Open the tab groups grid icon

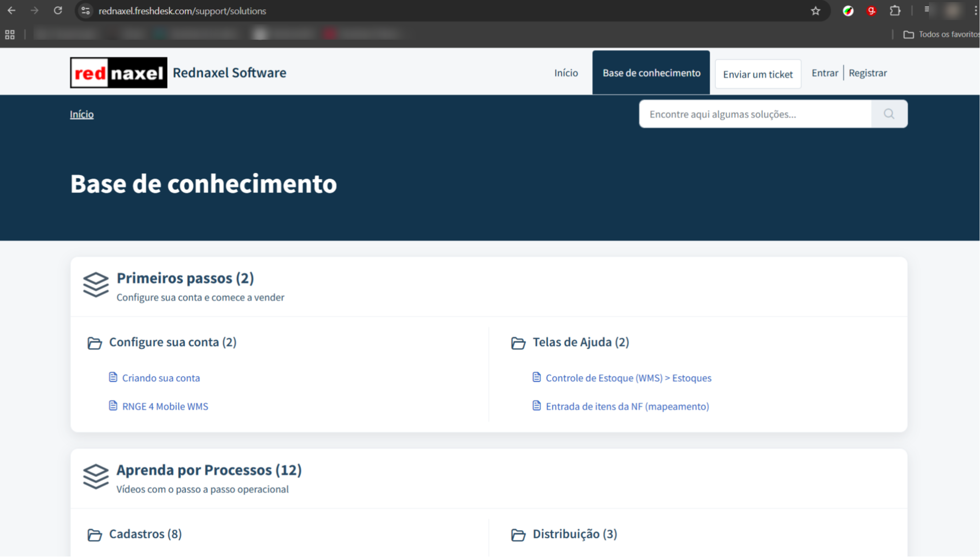click(9, 34)
